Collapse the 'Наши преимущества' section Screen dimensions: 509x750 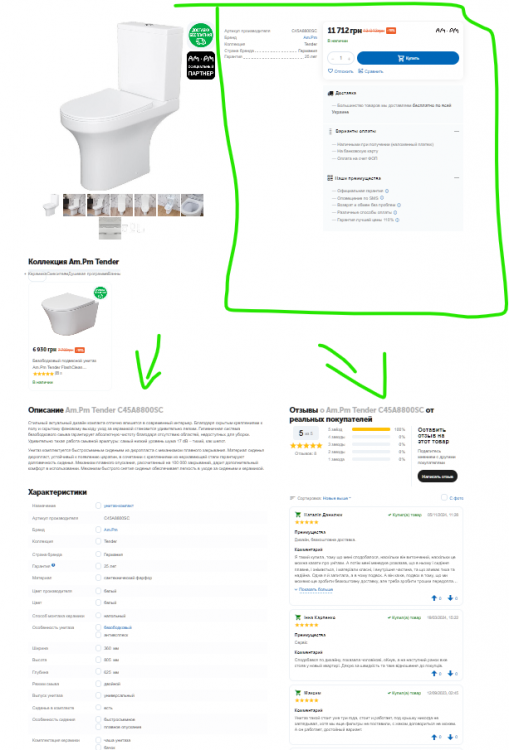click(x=456, y=177)
